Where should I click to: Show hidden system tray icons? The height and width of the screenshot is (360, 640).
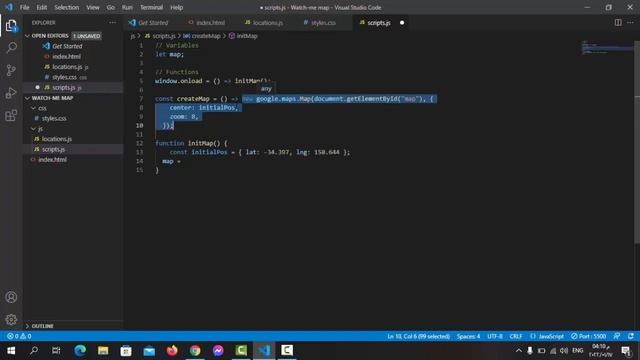pos(518,351)
